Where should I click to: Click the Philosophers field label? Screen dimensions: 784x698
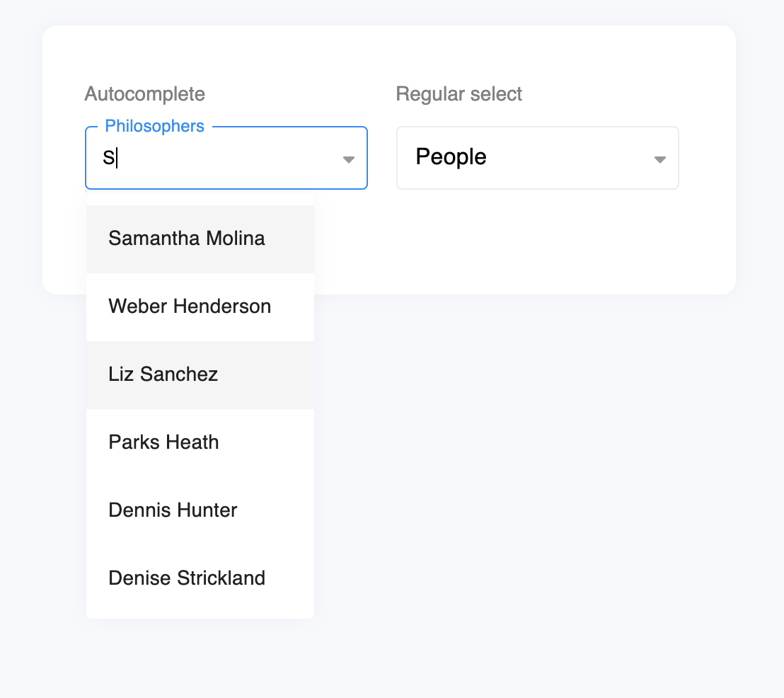point(154,126)
